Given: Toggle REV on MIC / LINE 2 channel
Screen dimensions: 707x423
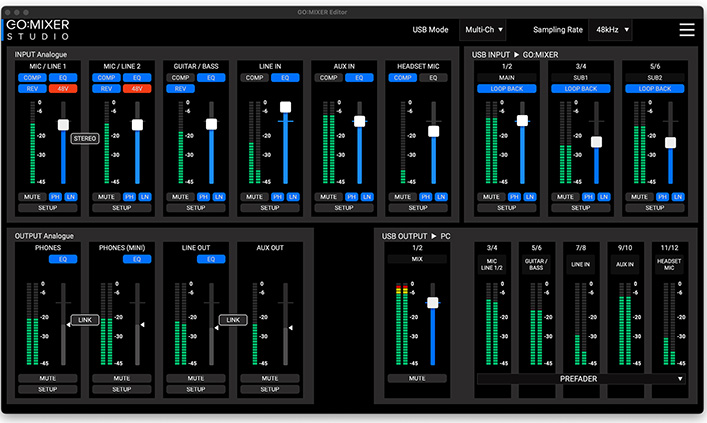Looking at the screenshot, I should [107, 88].
